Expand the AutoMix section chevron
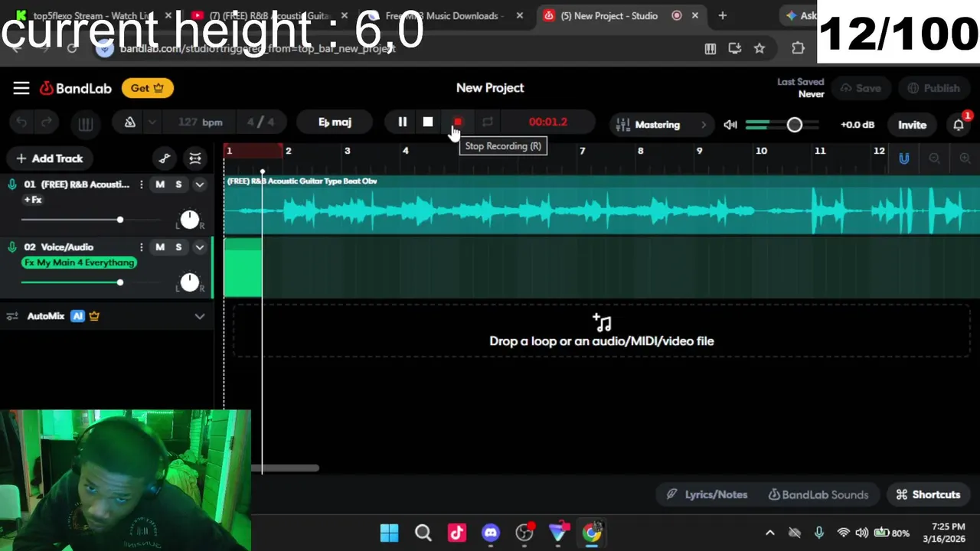 coord(199,316)
